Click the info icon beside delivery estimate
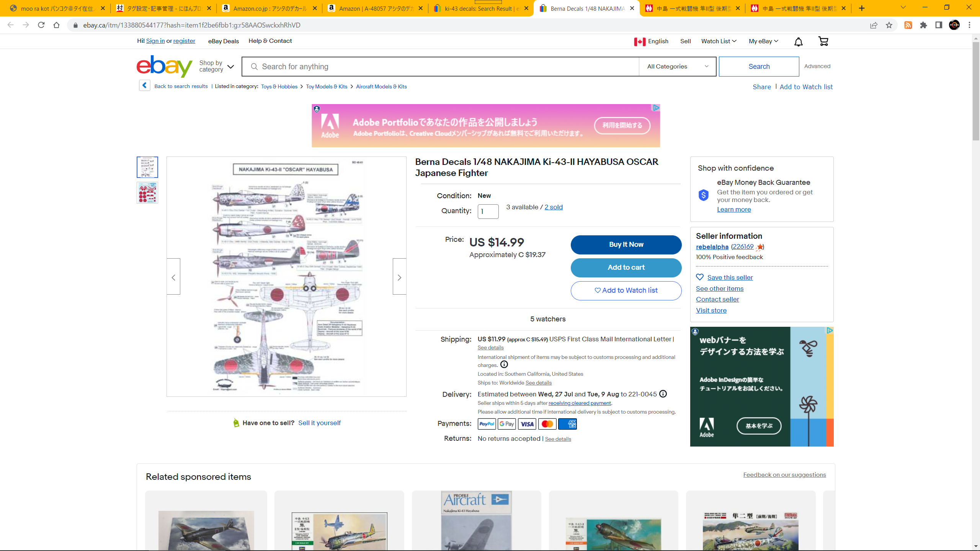Screen dimensions: 980x551 click(x=663, y=394)
